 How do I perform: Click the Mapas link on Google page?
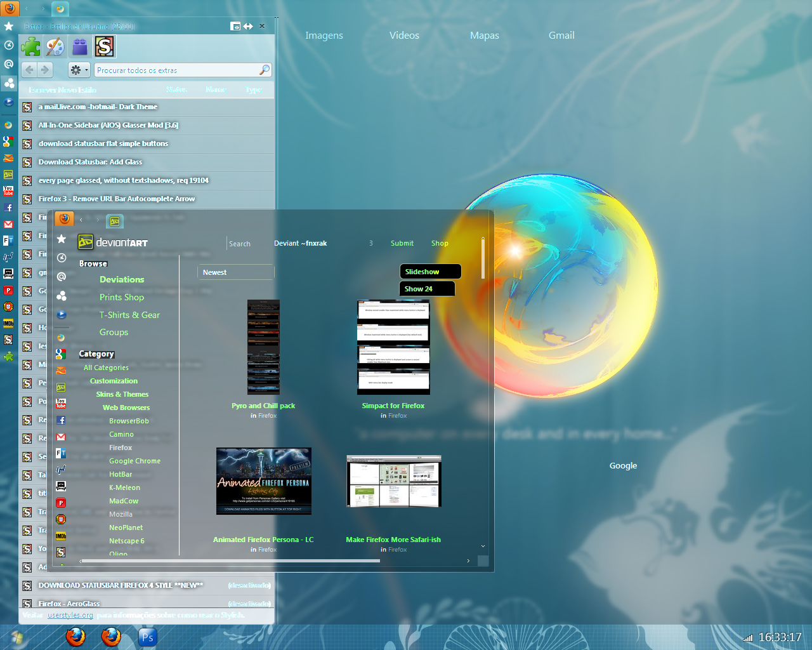point(485,36)
